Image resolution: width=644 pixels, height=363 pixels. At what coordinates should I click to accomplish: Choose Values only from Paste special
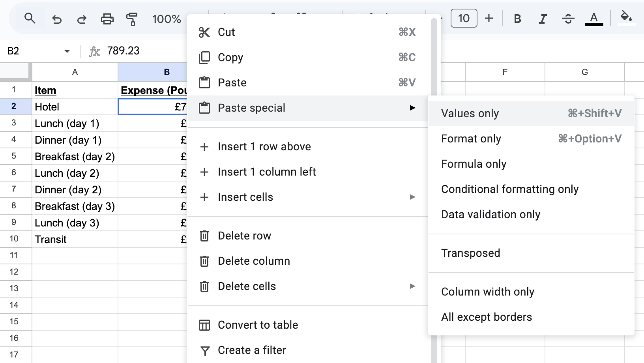point(470,114)
